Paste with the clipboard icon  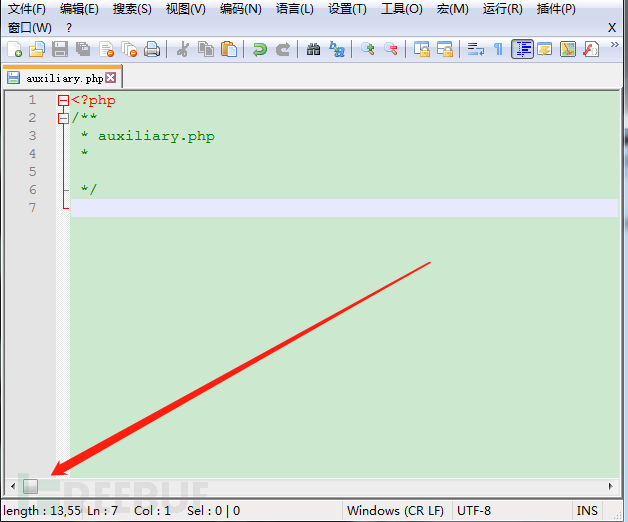tap(229, 50)
